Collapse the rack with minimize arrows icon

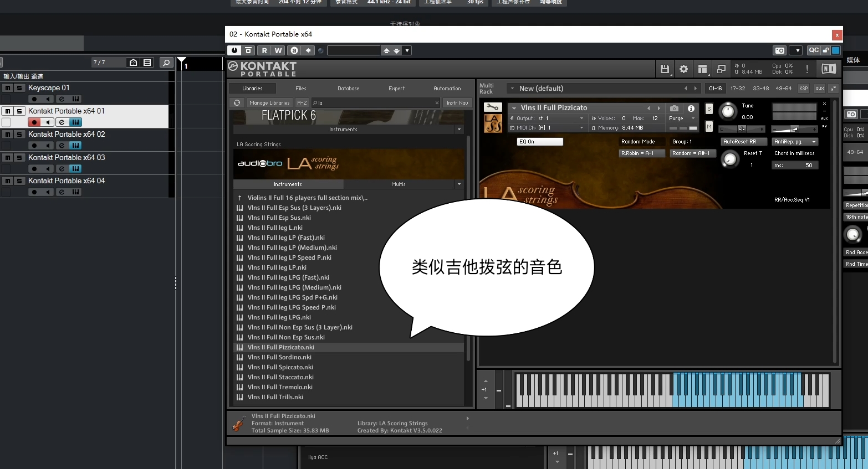(833, 88)
